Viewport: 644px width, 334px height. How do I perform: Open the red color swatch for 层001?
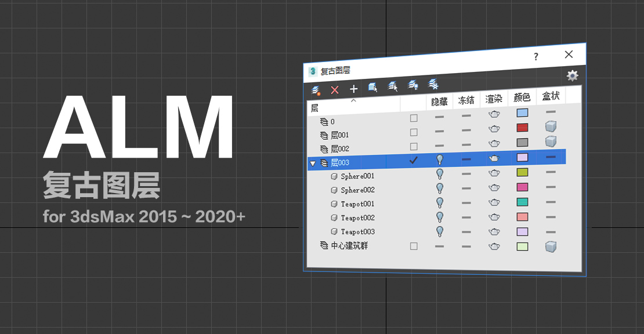point(522,128)
